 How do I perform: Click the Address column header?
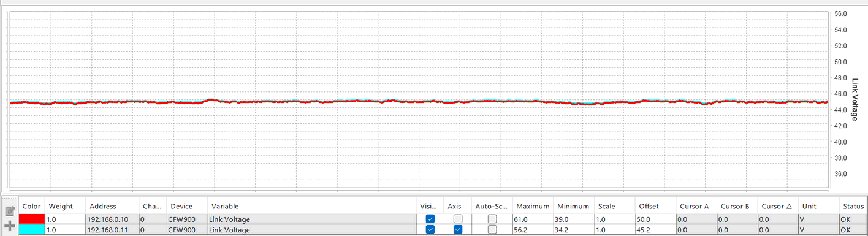112,206
